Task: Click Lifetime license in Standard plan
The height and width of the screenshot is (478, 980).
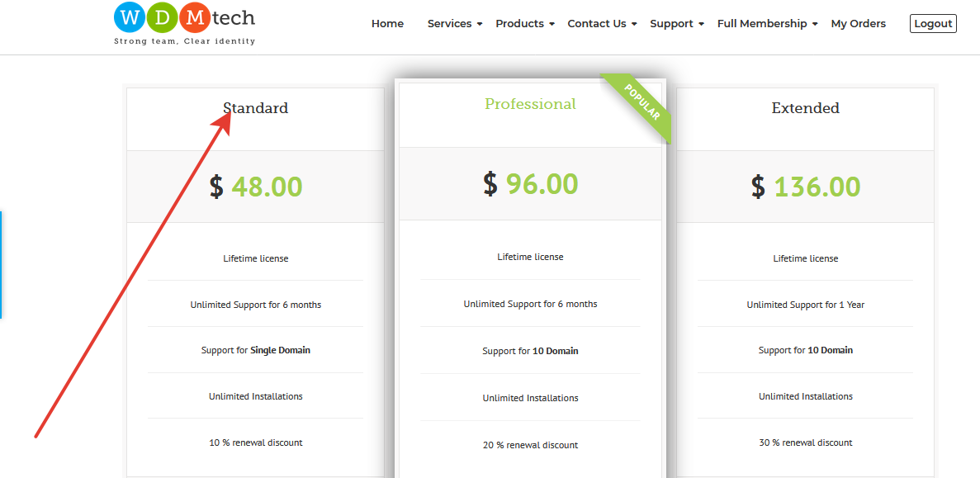Action: [256, 258]
